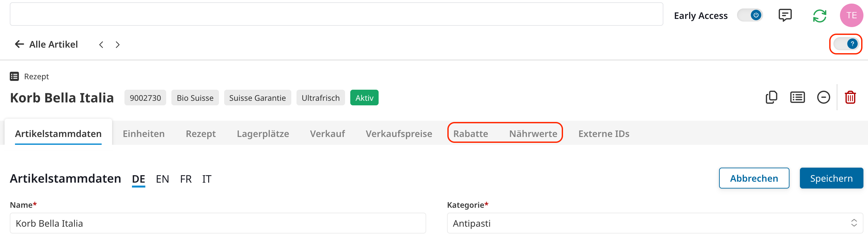The image size is (868, 242).
Task: Delete article with red trash icon
Action: click(x=850, y=98)
